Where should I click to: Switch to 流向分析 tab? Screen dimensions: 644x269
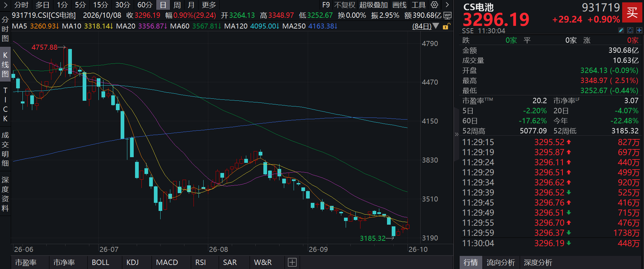(501, 262)
